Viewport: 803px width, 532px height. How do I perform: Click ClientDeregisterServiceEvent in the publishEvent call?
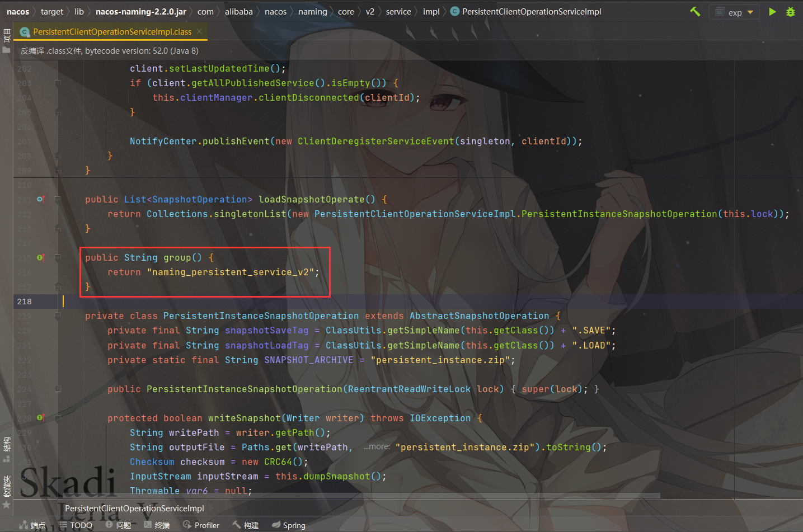point(376,142)
